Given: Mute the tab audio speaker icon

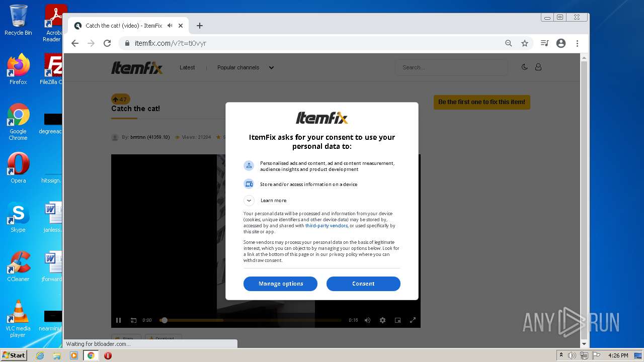Looking at the screenshot, I should pos(170,26).
